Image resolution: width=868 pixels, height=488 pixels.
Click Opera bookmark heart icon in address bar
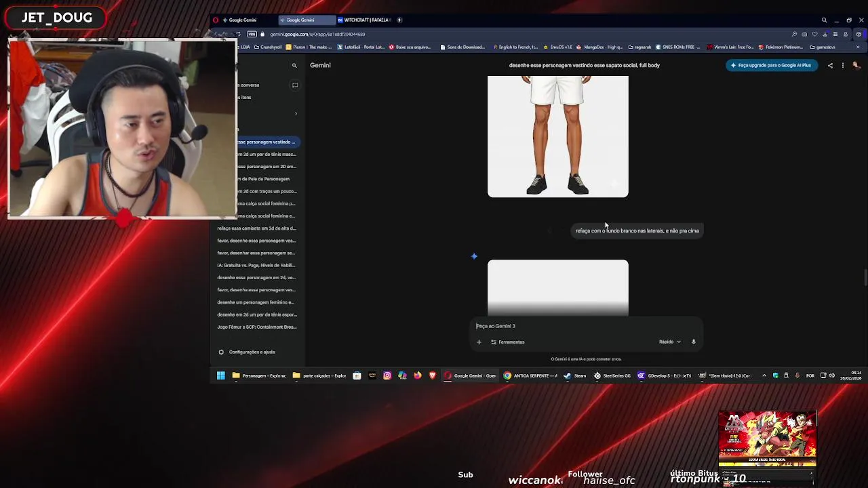tap(814, 34)
